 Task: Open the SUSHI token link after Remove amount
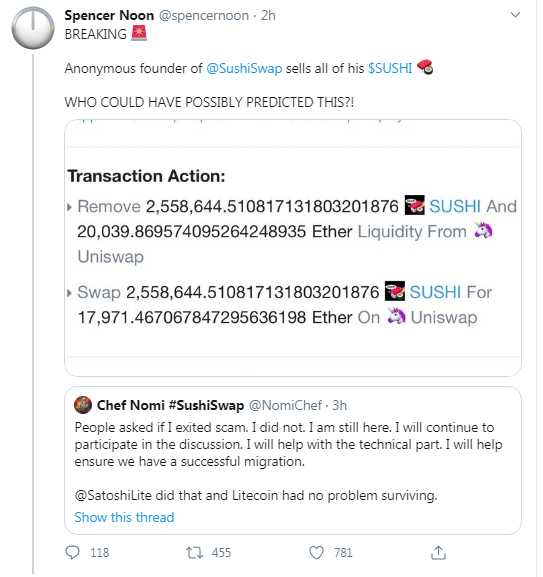(x=455, y=206)
